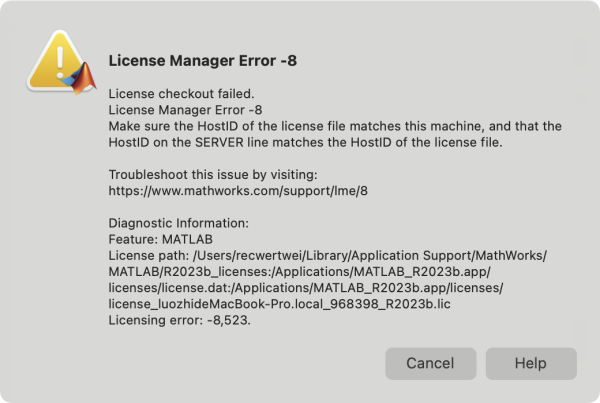Image resolution: width=600 pixels, height=403 pixels.
Task: Click the bold License Manager Error -8 title
Action: coord(203,60)
